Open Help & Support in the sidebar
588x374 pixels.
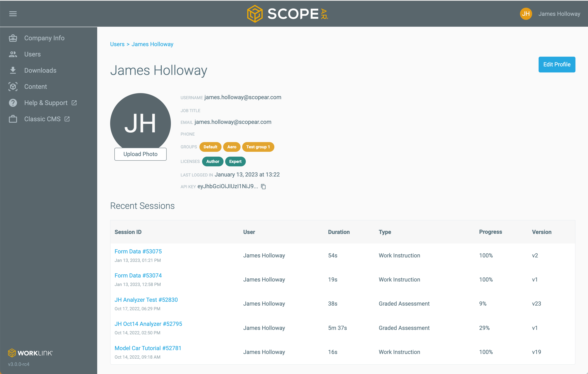click(x=46, y=103)
